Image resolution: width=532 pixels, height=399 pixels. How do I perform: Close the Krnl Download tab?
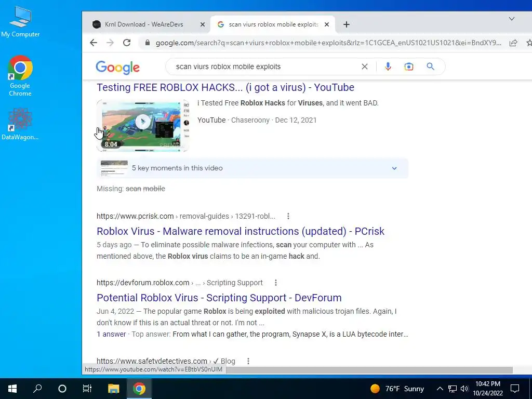click(x=203, y=24)
